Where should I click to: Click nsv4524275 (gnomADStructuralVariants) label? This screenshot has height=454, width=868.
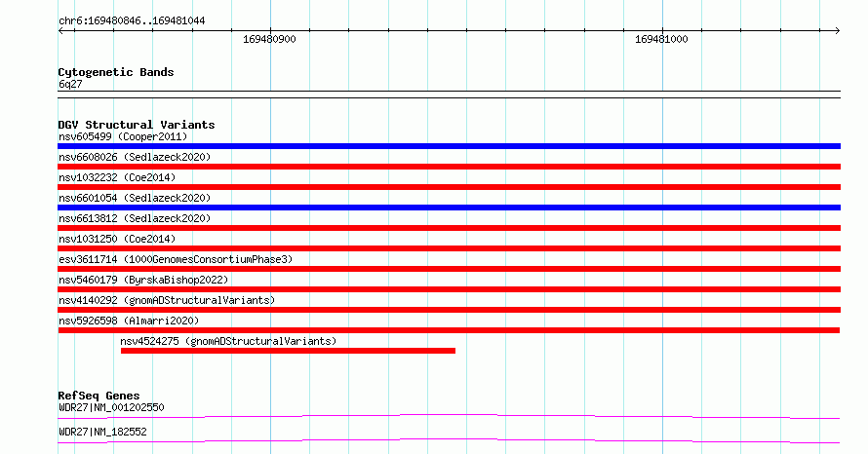pos(228,341)
